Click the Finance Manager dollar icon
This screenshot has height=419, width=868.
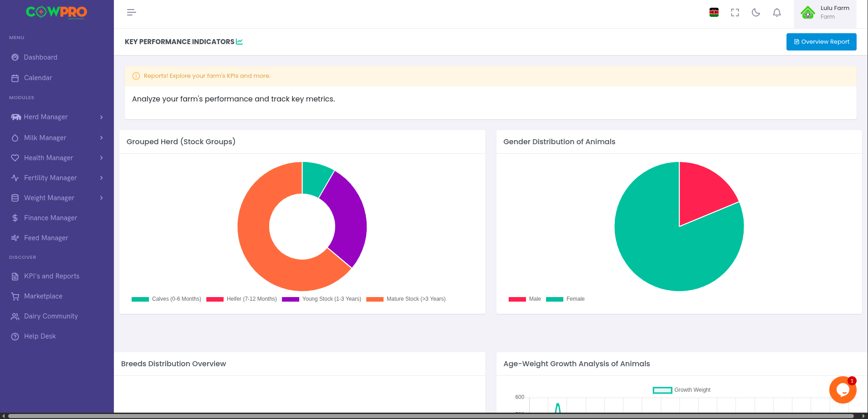[x=15, y=218]
